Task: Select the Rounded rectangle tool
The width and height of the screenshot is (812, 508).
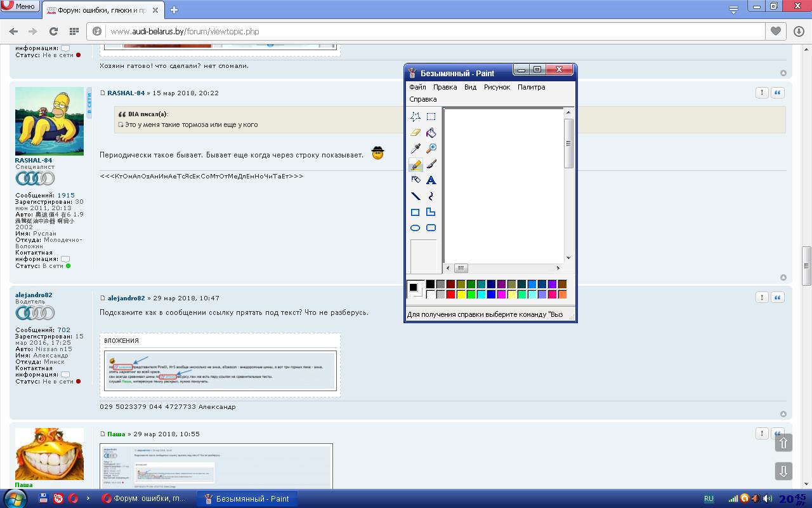Action: 431,228
